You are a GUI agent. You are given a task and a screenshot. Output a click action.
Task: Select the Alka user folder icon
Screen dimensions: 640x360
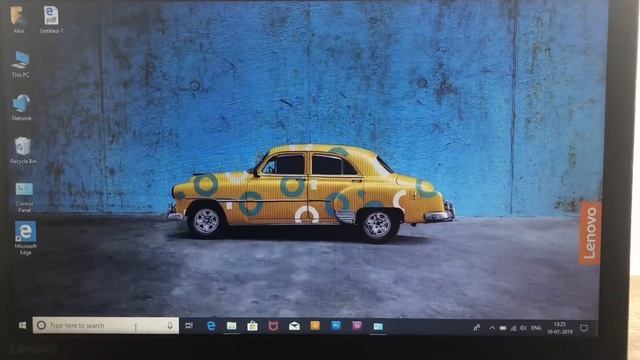tap(18, 20)
